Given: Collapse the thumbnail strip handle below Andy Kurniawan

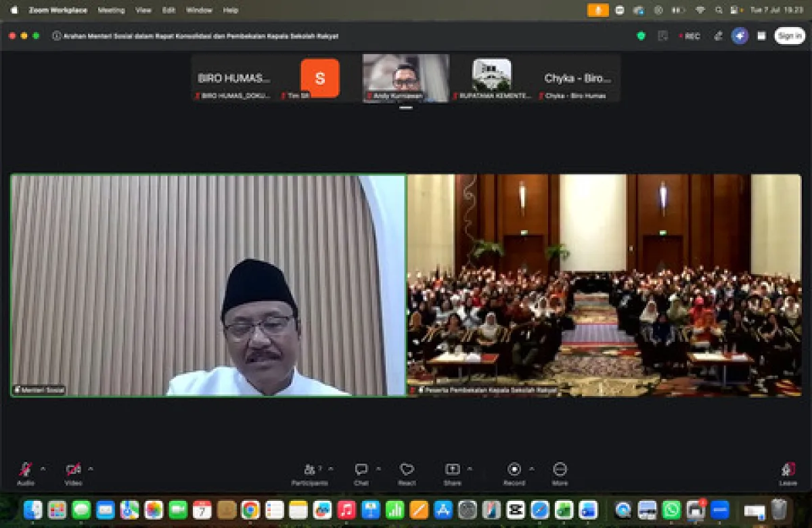Looking at the screenshot, I should (406, 108).
